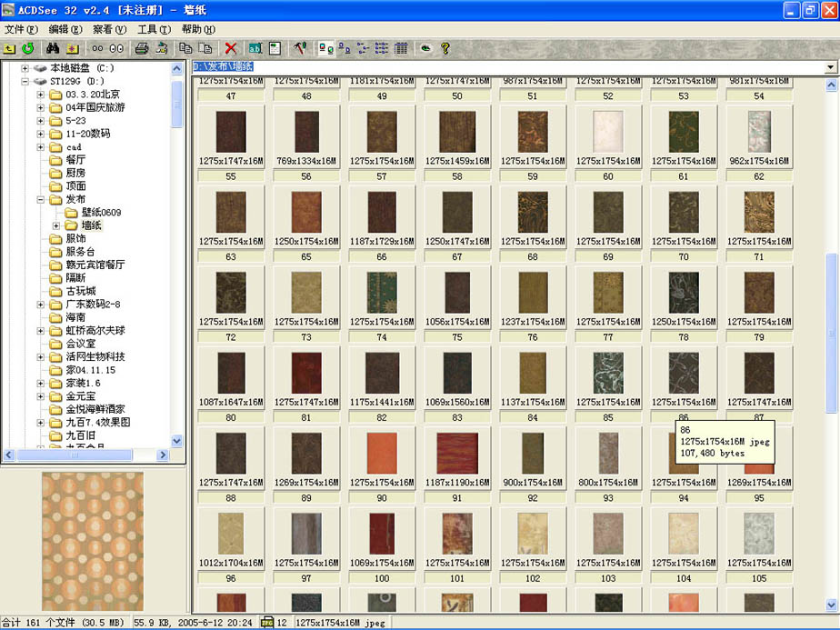Image resolution: width=840 pixels, height=630 pixels.
Task: Select the white thumbnail labeled 60
Action: click(608, 132)
